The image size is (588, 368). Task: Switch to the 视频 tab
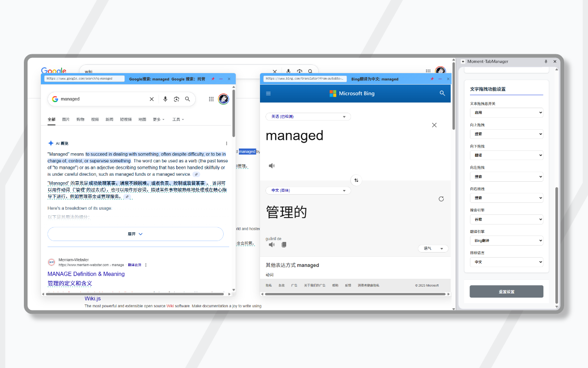click(x=95, y=120)
